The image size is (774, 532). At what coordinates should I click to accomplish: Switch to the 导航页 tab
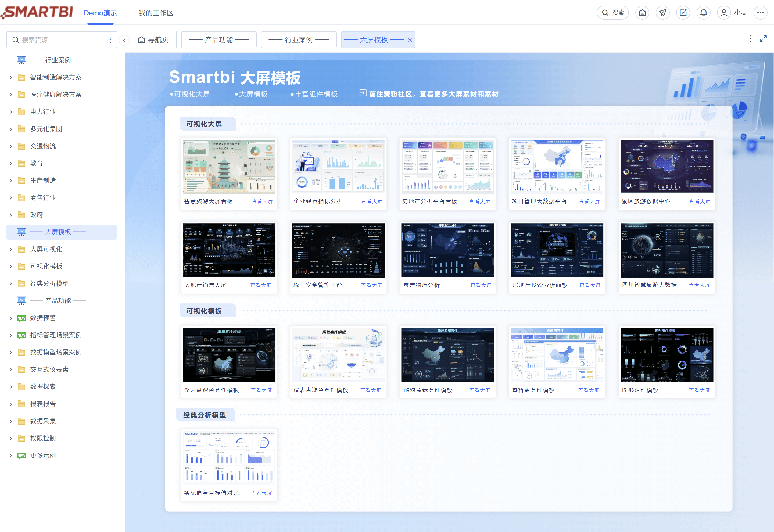click(x=153, y=40)
